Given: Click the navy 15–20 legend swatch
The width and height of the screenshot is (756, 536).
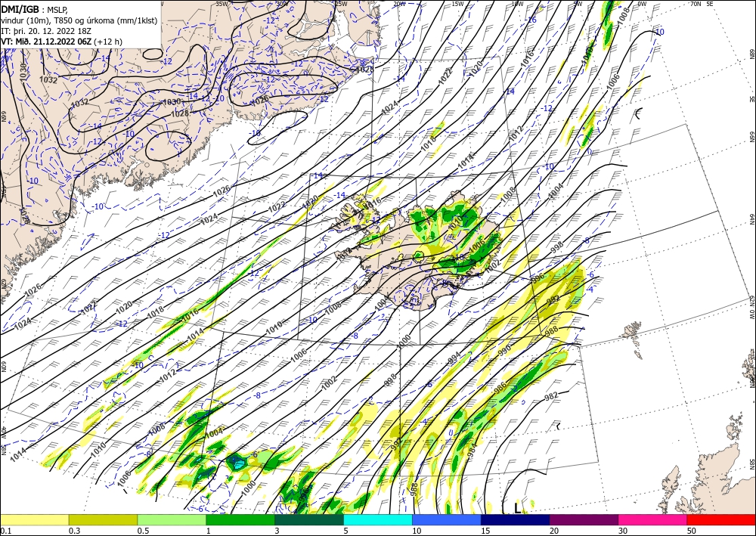Looking at the screenshot, I should [515, 519].
